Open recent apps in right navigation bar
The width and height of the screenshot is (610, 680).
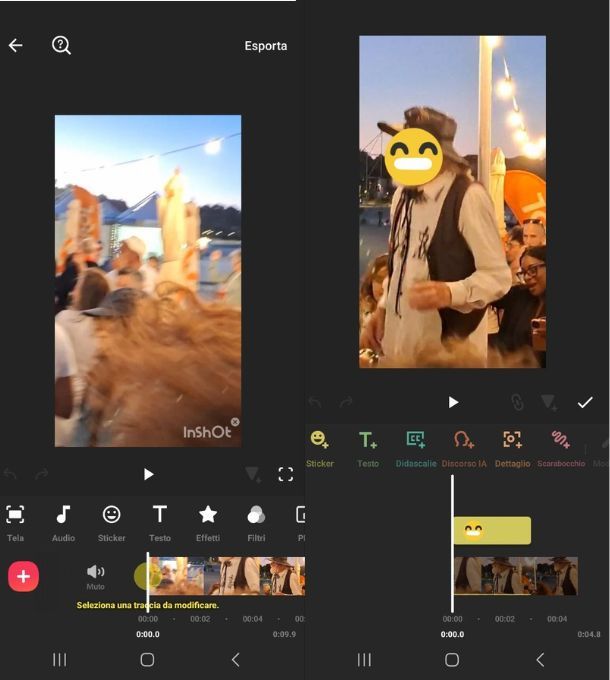point(364,660)
